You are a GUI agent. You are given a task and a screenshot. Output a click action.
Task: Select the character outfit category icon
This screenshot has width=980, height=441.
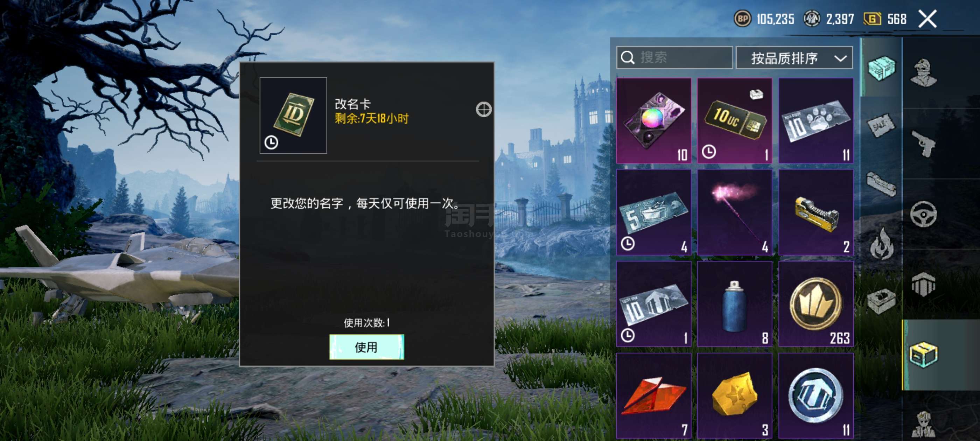(x=923, y=73)
